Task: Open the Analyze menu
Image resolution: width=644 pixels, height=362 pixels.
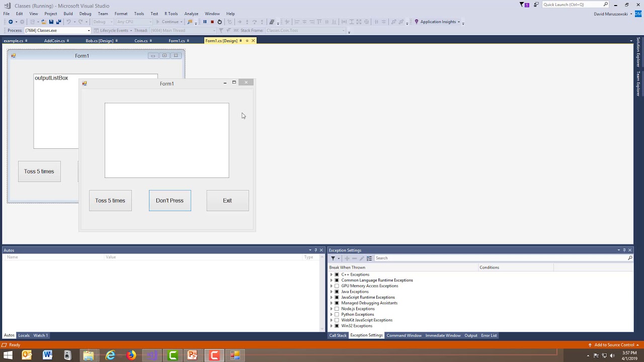Action: click(x=191, y=14)
